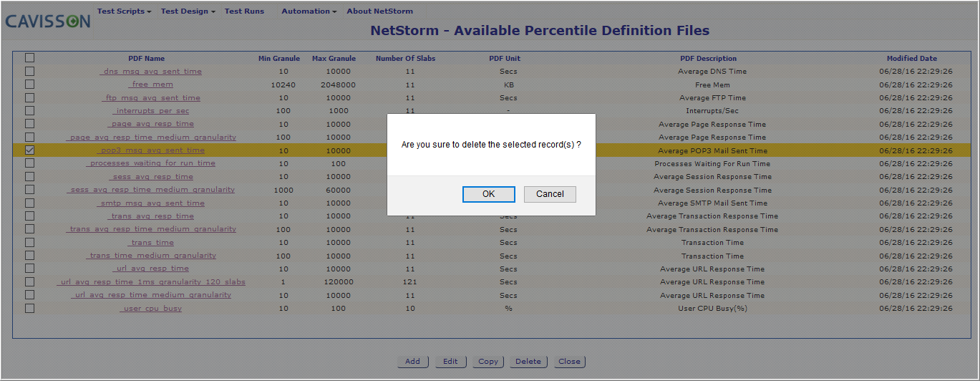
Task: Select the 2048000 Max Granule value
Action: (x=338, y=85)
